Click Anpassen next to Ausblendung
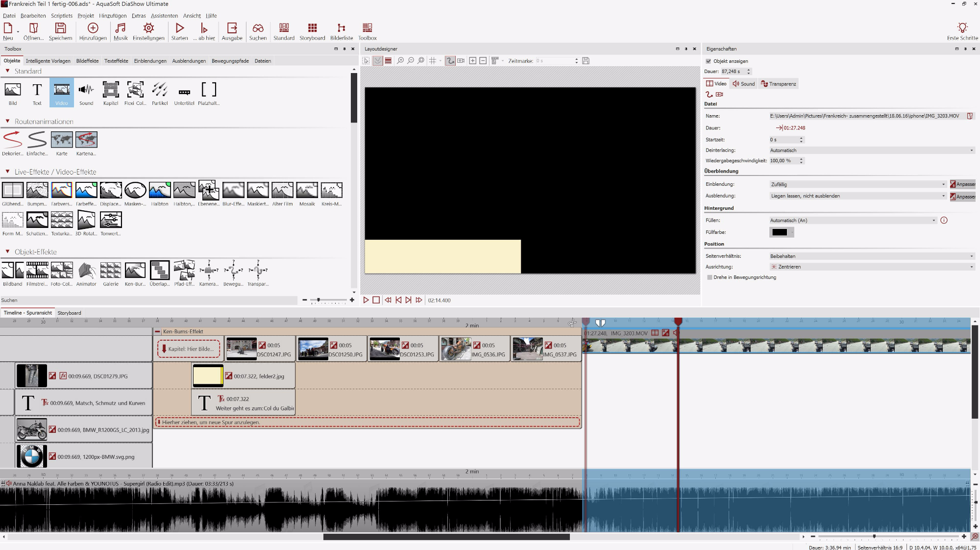 tap(962, 197)
